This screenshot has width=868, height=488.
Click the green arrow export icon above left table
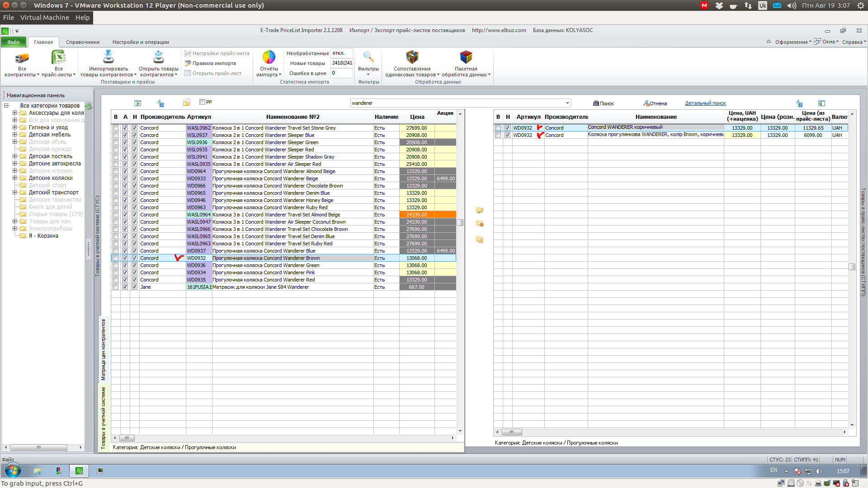138,103
